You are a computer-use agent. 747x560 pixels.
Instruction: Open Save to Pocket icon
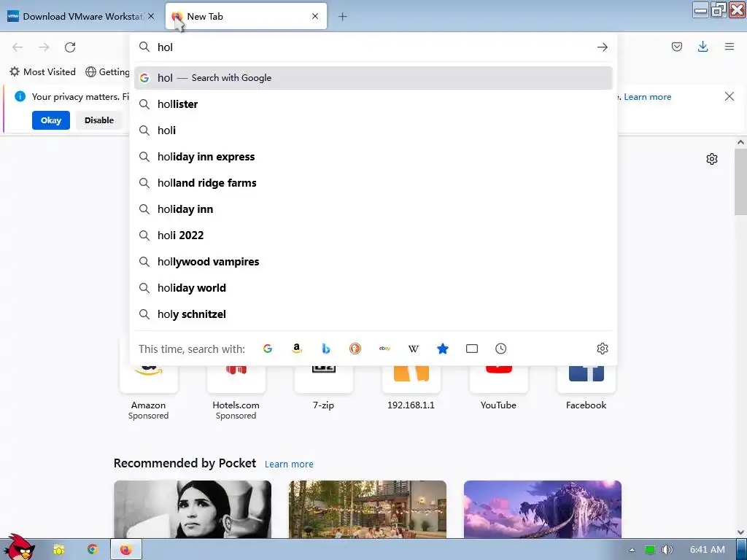[x=676, y=47]
